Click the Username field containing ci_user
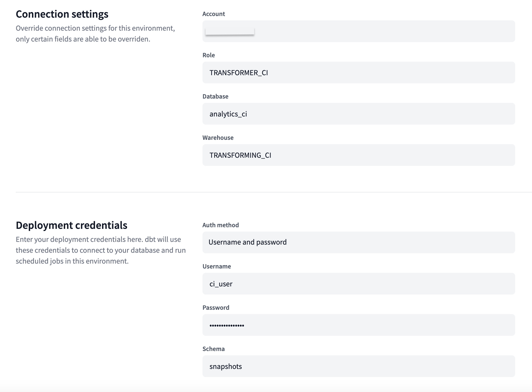 [358, 284]
